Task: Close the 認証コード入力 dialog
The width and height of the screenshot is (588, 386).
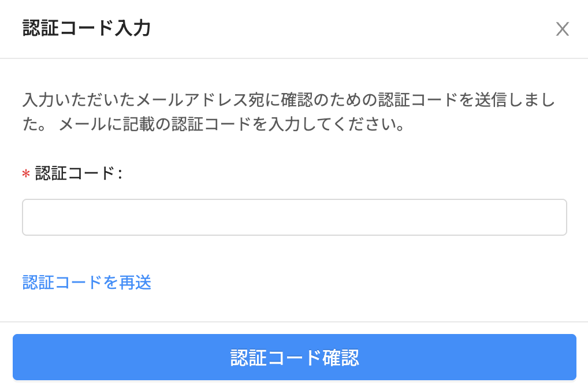Action: [x=562, y=29]
